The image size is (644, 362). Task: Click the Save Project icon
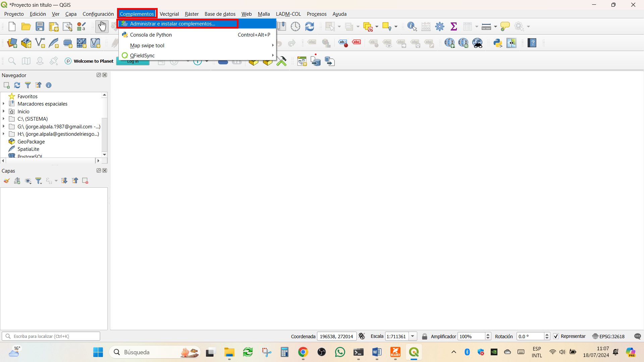pos(40,26)
